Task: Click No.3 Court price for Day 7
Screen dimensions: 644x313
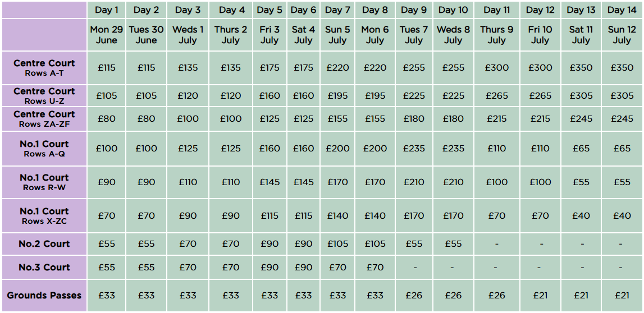Action: [x=337, y=268]
